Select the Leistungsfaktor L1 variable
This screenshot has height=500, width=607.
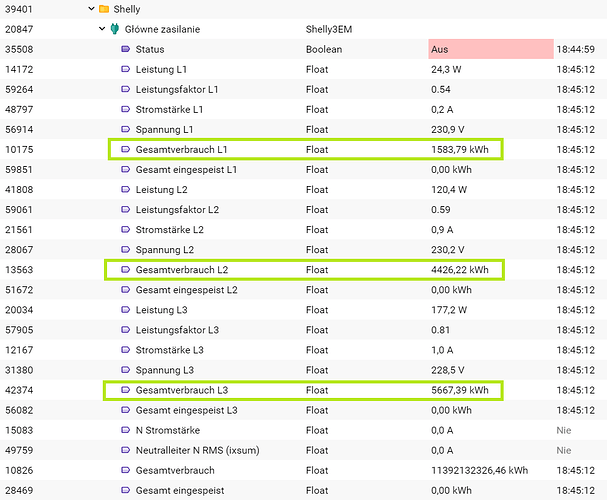(177, 89)
